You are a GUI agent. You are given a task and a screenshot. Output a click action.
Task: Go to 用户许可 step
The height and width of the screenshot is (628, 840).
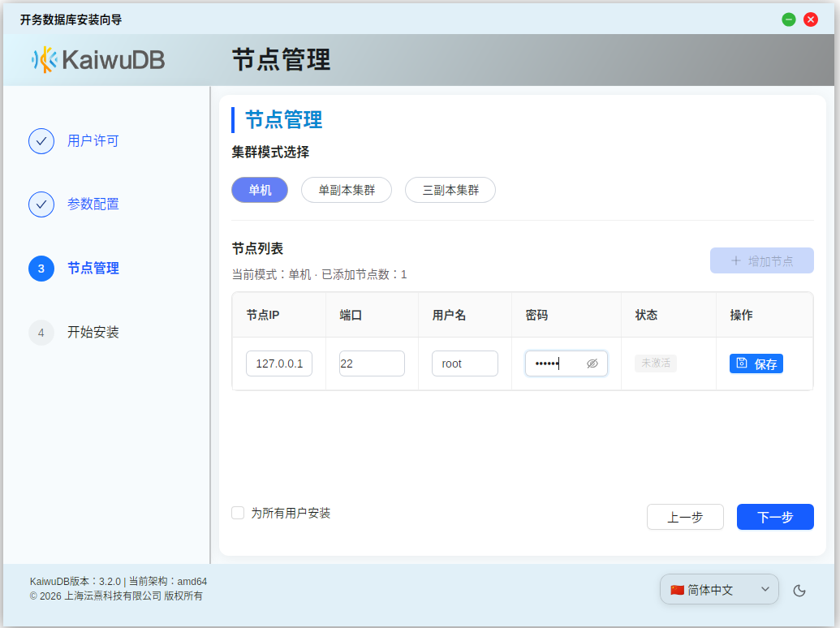pyautogui.click(x=93, y=141)
